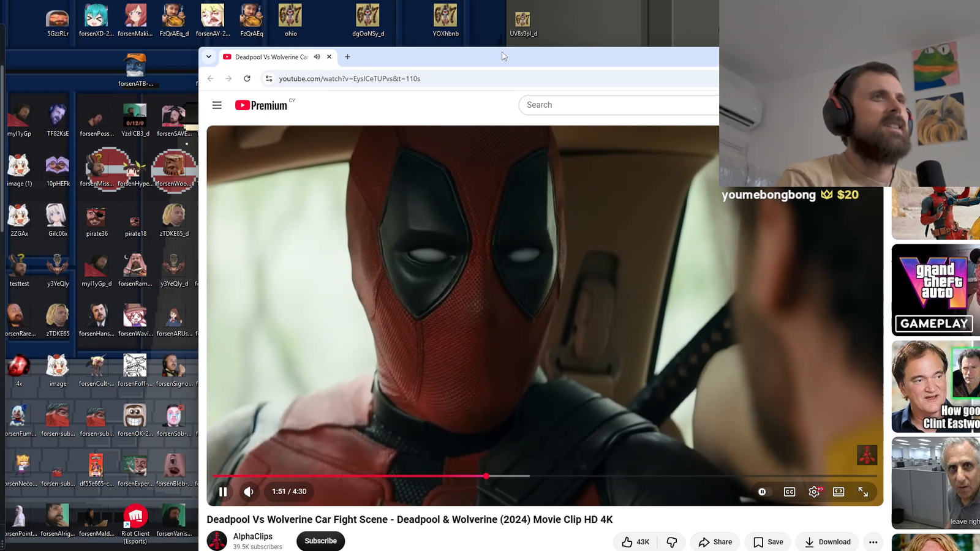Pause the Deadpool video playback

click(x=223, y=492)
